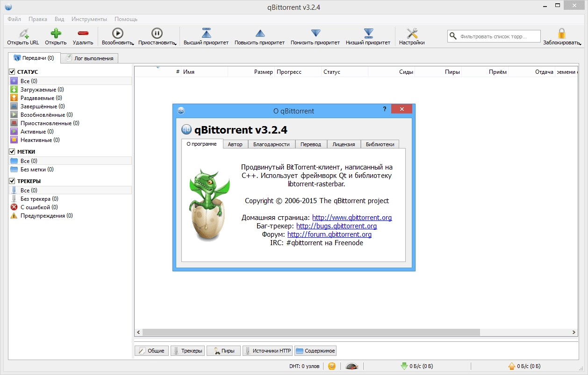This screenshot has width=588, height=375.
Task: Open the Благодарности tab
Action: [x=272, y=144]
